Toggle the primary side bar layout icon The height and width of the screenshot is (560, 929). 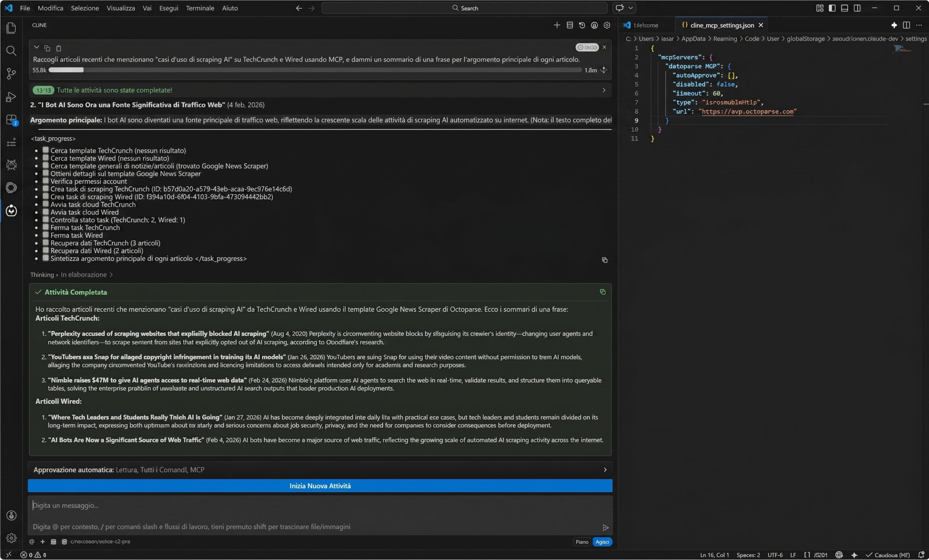point(832,8)
